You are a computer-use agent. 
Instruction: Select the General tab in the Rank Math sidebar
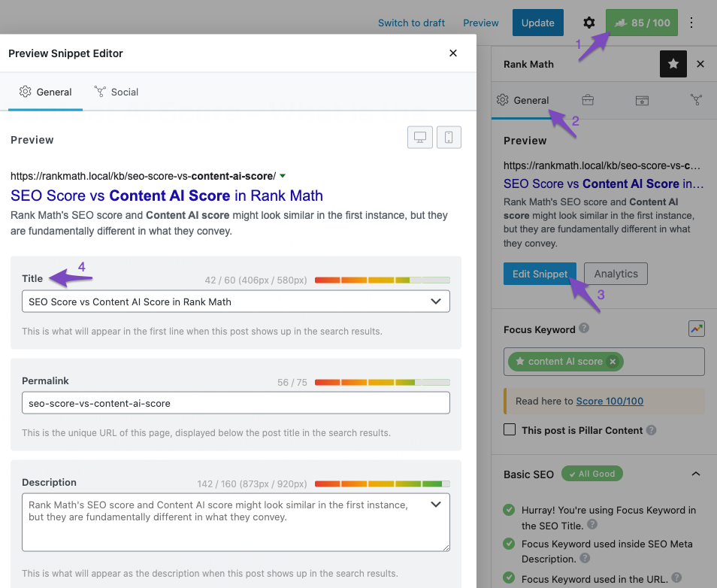point(523,100)
